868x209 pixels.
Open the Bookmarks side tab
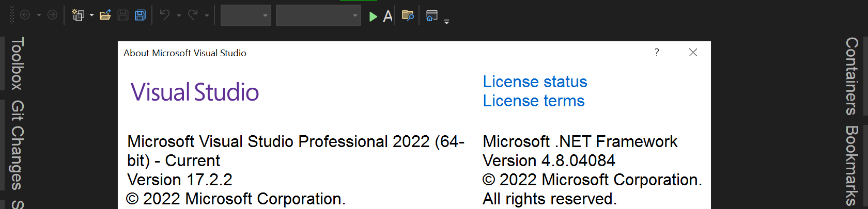click(x=851, y=166)
